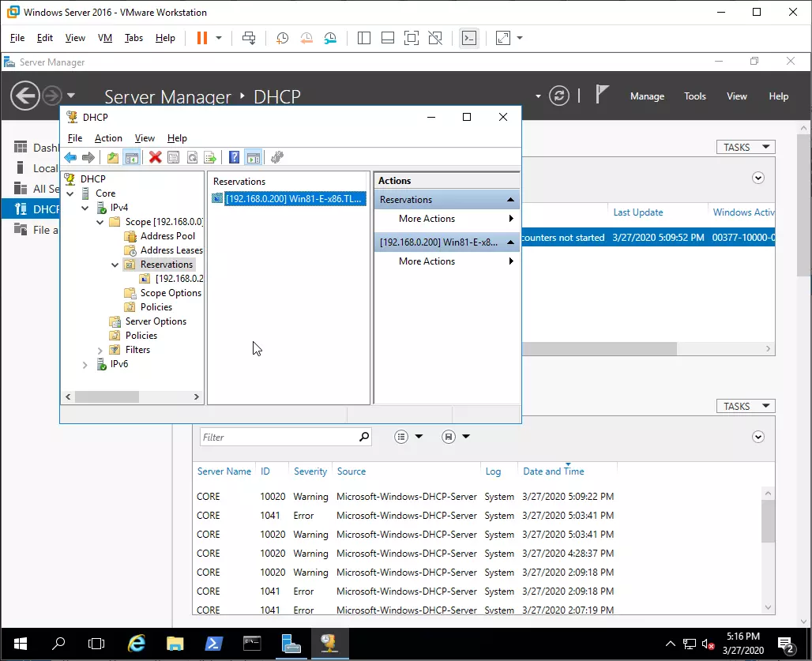Open VMware Edit menu

click(45, 38)
